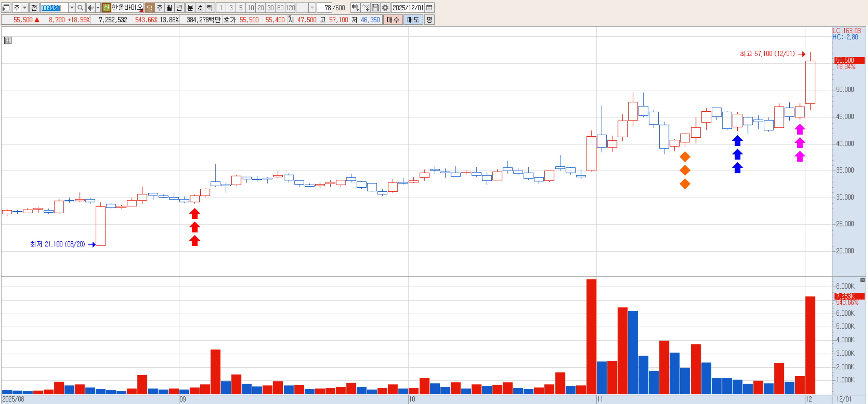This screenshot has width=868, height=404.
Task: Open the data table icon in the chart corner
Action: coord(8,41)
